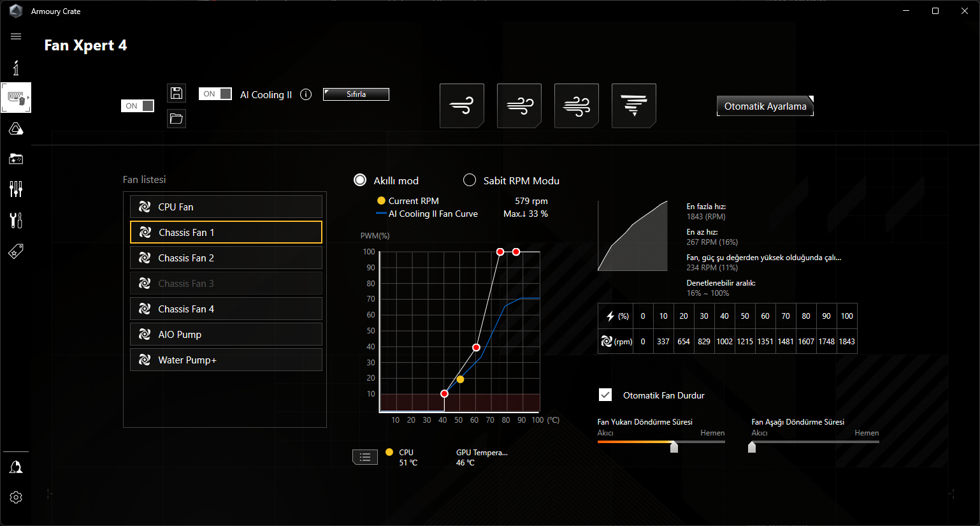Click the CPU 51 °C temperature reading
The height and width of the screenshot is (526, 980).
click(x=408, y=457)
